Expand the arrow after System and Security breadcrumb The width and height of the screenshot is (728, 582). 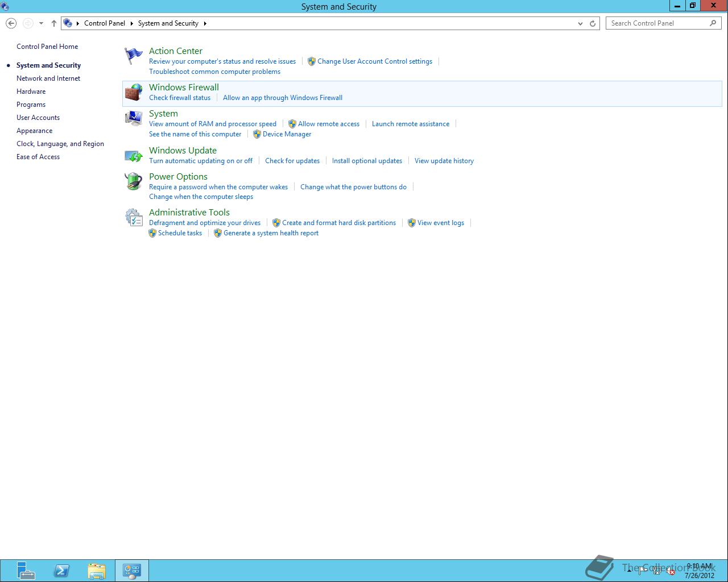205,23
